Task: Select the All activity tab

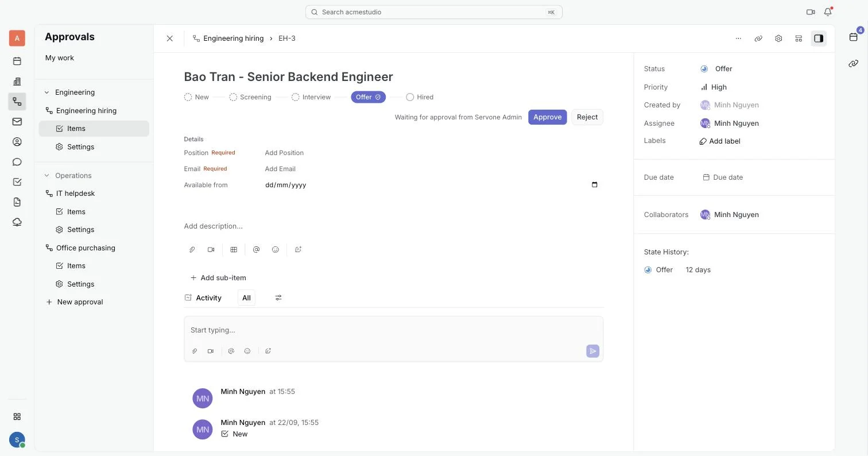Action: pos(246,298)
